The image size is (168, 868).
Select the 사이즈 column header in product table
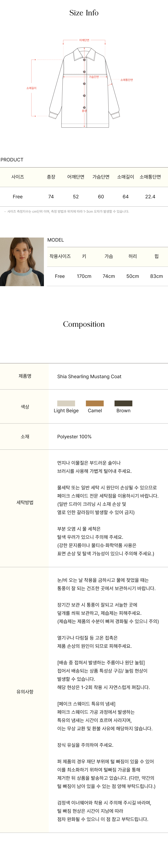click(x=17, y=177)
